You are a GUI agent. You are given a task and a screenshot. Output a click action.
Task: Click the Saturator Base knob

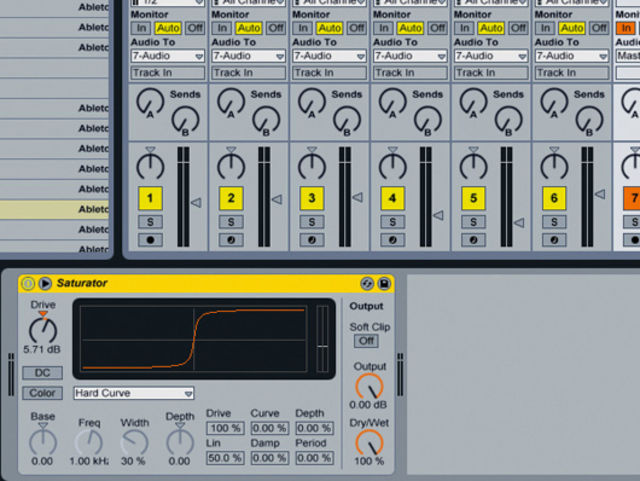coord(43,442)
